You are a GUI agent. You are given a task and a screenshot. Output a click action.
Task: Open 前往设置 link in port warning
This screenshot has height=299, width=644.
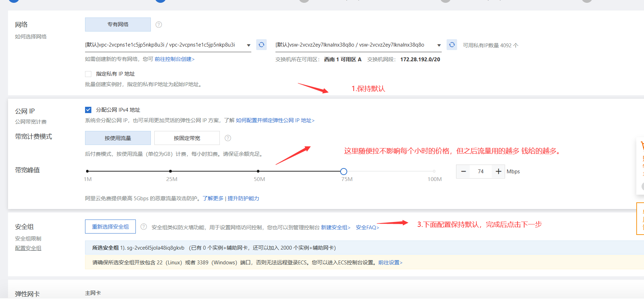pyautogui.click(x=390, y=263)
